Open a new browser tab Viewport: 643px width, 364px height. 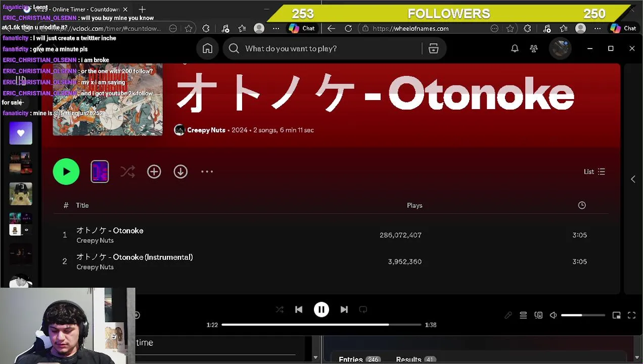click(142, 10)
